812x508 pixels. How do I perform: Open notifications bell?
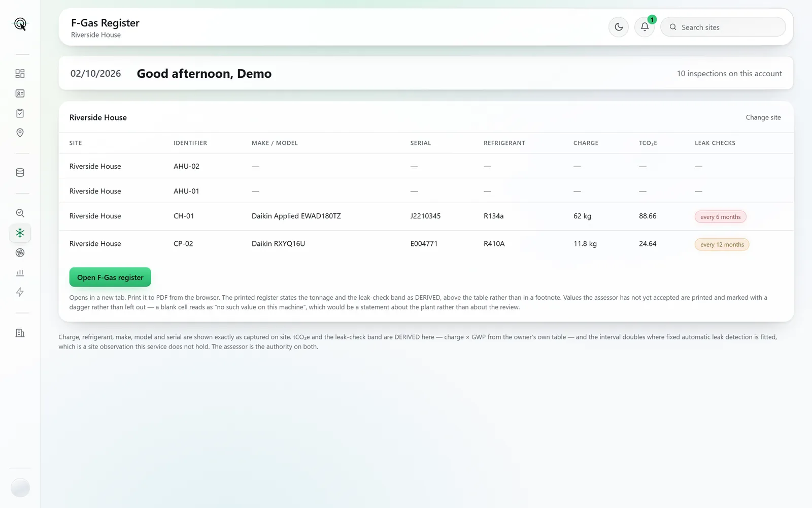coord(645,27)
